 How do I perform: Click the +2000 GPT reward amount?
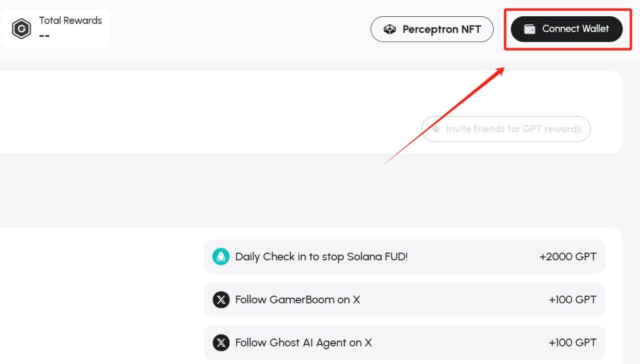click(x=567, y=257)
